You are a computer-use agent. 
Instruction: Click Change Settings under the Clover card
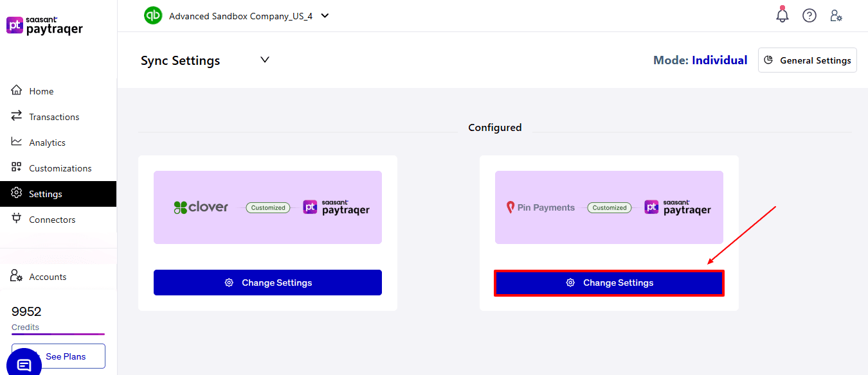pos(267,282)
